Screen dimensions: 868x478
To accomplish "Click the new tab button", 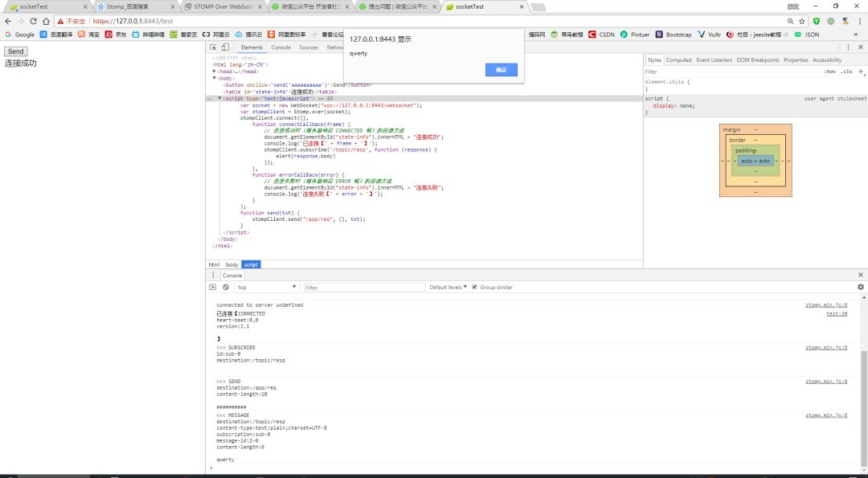I will coord(538,7).
